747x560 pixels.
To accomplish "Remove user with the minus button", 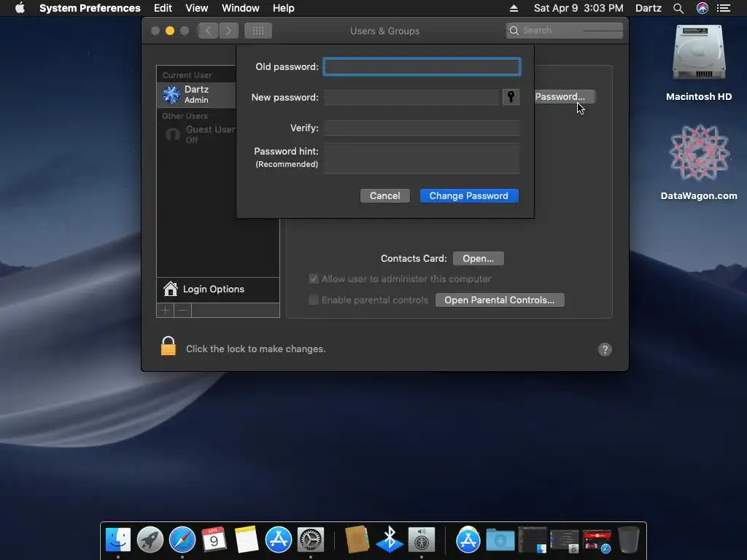I will point(182,311).
